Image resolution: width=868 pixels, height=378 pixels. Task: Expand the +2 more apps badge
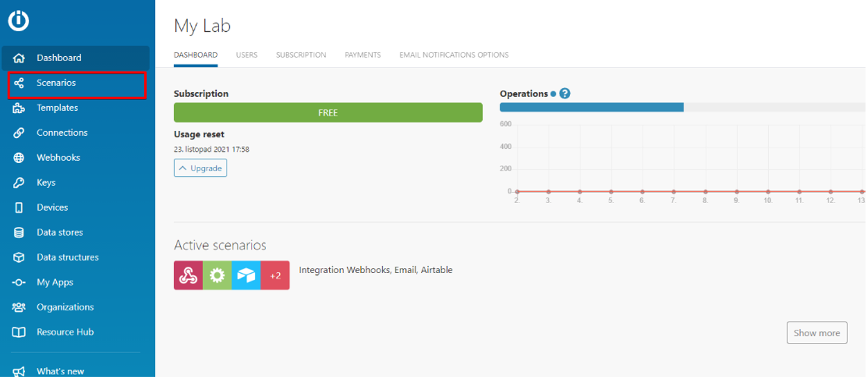click(275, 276)
